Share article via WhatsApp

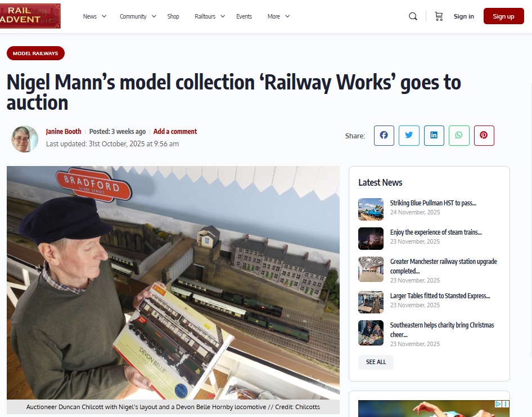pyautogui.click(x=459, y=136)
